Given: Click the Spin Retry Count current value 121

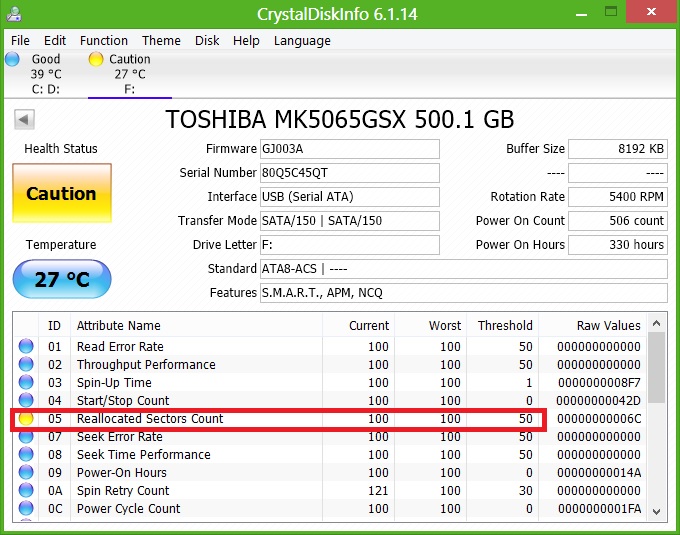Looking at the screenshot, I should point(378,490).
